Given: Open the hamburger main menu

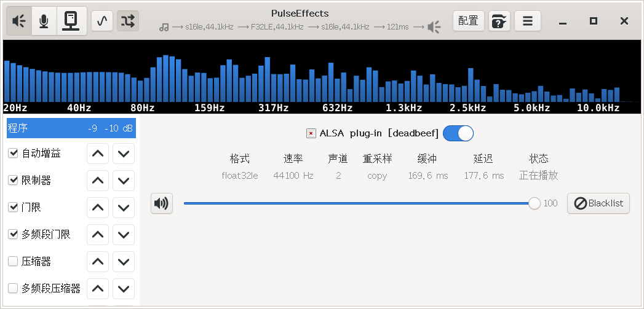Looking at the screenshot, I should pos(528,21).
